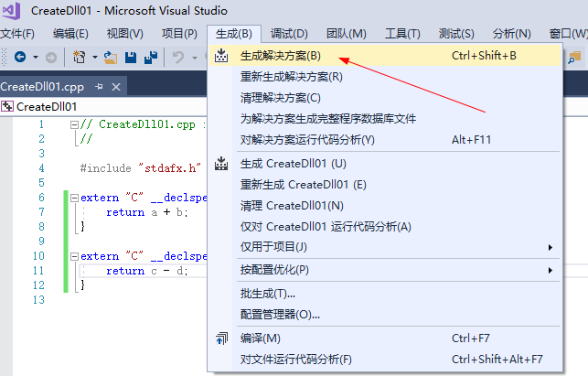The height and width of the screenshot is (376, 588).
Task: Open 配置管理器(O)... dialog
Action: tap(385, 315)
